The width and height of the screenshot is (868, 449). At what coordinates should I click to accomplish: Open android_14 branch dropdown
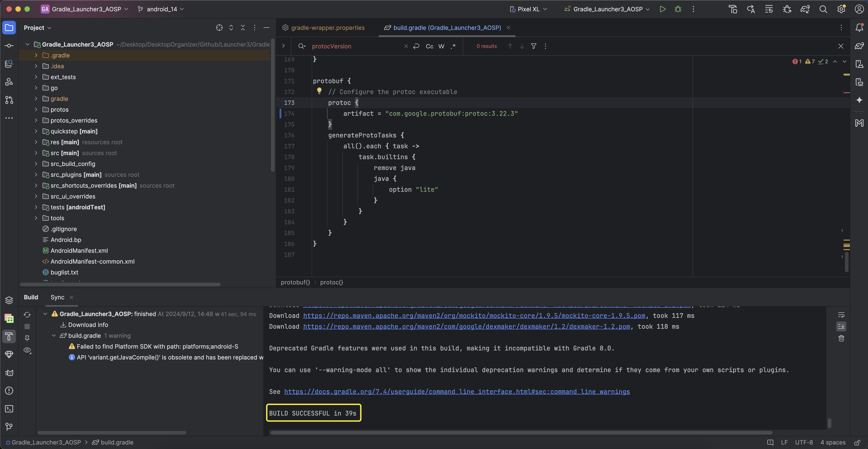pos(161,9)
